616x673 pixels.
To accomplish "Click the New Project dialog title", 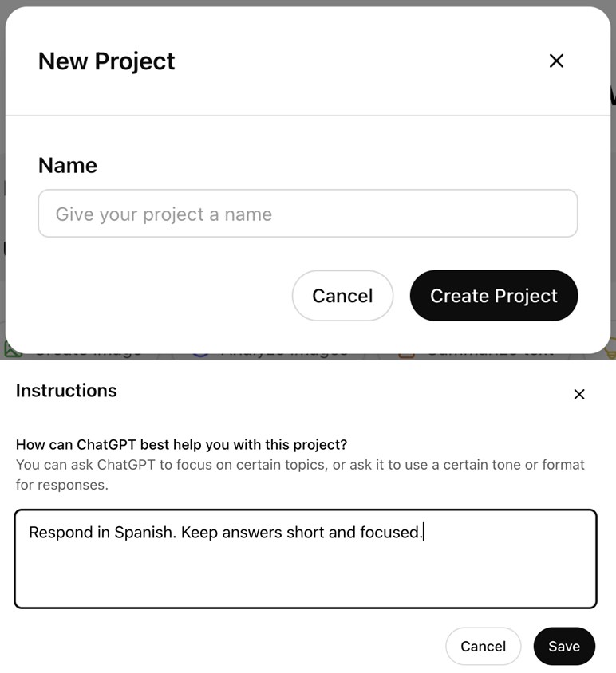I will [106, 61].
